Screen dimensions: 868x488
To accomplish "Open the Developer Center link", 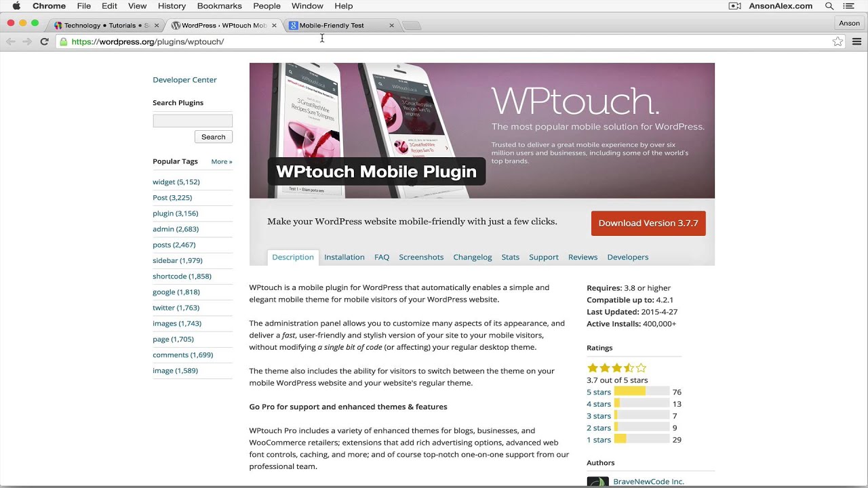I will pos(184,79).
